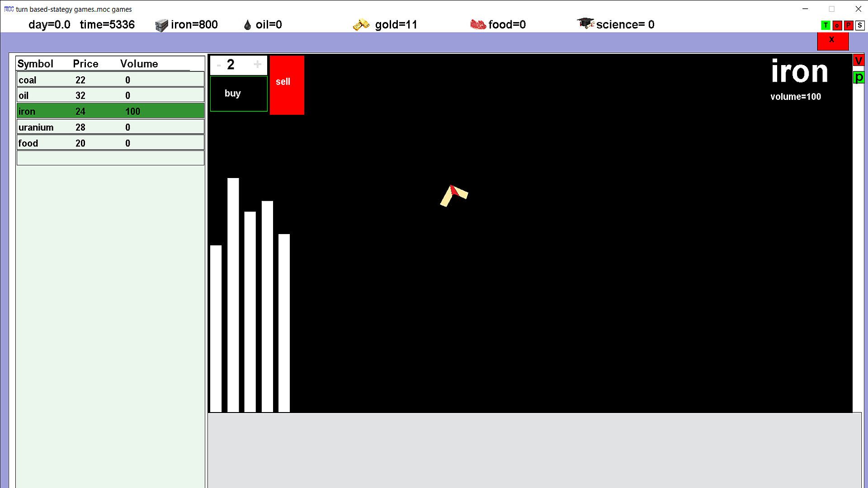Click the green T button

pos(826,26)
